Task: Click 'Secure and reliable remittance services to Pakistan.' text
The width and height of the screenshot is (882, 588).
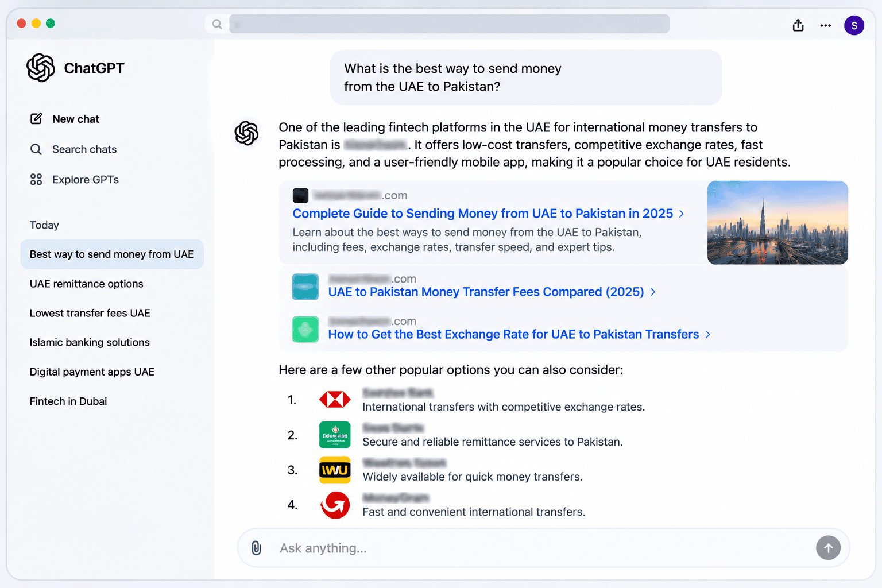Action: coord(493,442)
